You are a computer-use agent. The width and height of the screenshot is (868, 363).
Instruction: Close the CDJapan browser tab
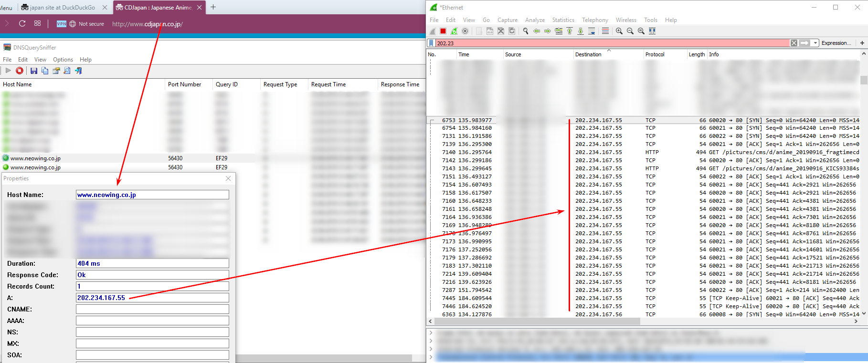[x=200, y=8]
